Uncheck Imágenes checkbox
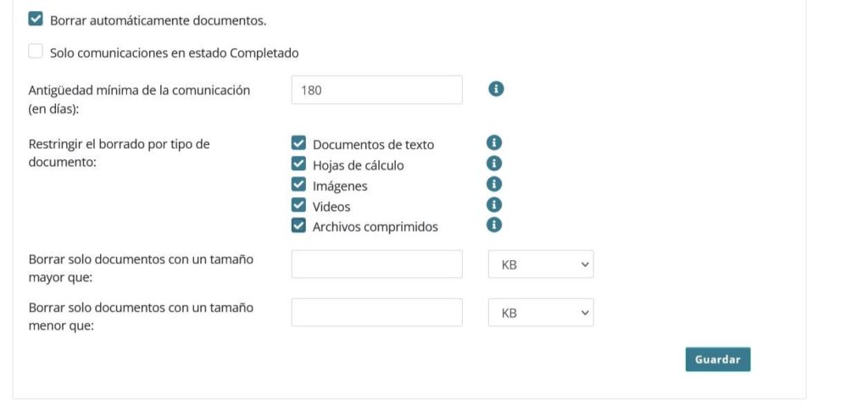 pos(298,184)
